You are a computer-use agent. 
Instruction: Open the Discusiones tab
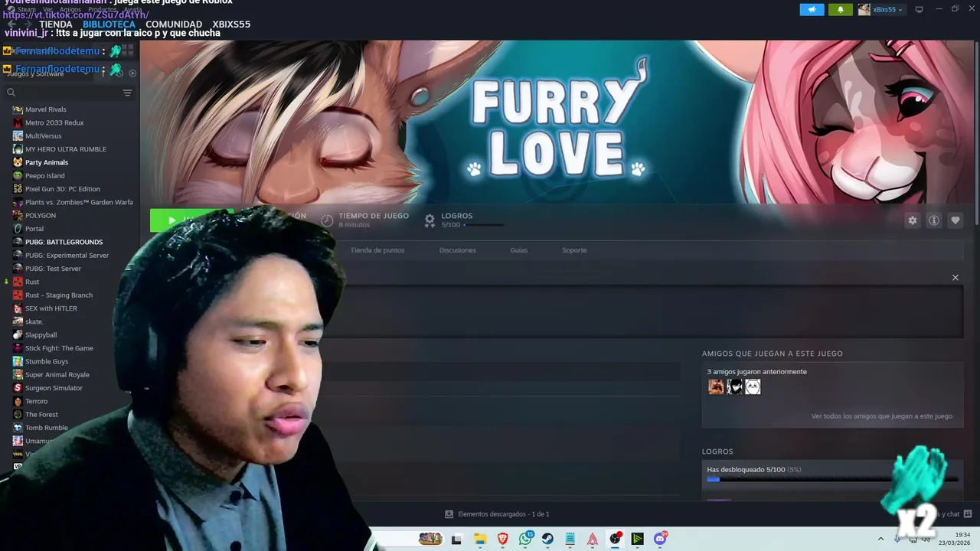pos(458,250)
